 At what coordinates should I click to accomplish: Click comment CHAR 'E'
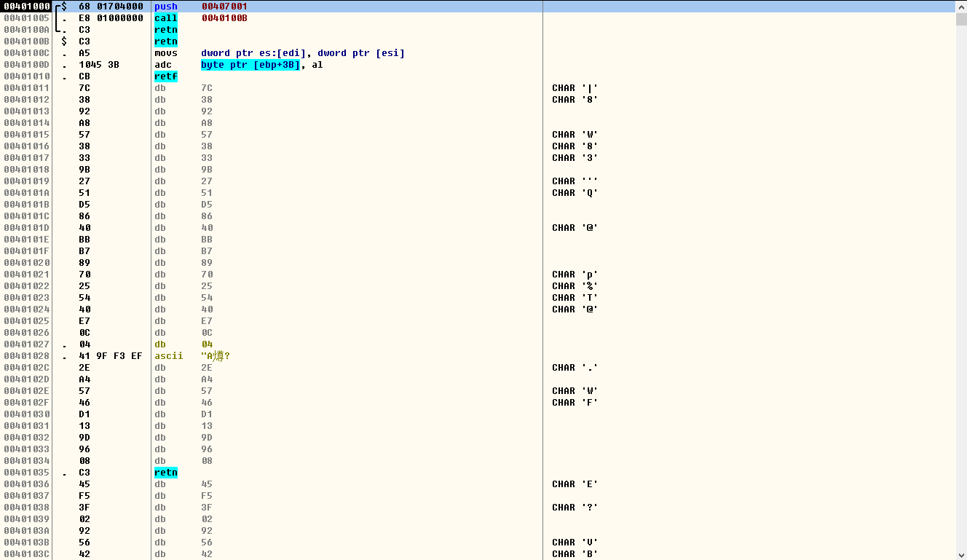[575, 484]
